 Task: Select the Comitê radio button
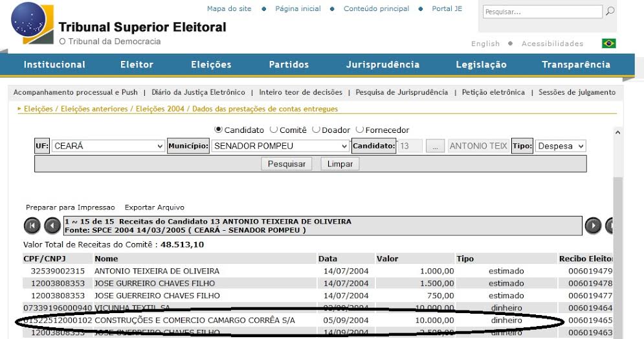274,130
